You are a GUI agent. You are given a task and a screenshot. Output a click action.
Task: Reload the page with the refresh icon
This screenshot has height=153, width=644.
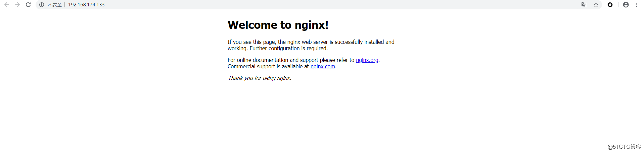point(28,5)
